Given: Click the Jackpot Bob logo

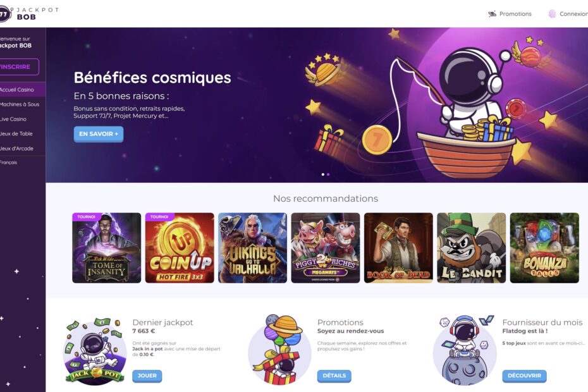Looking at the screenshot, I should click(x=28, y=14).
